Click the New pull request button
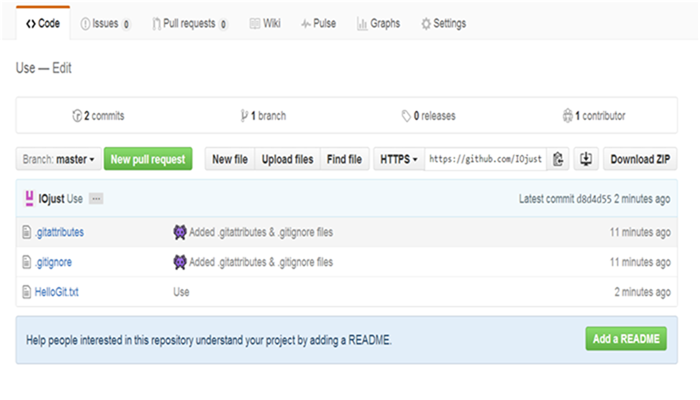Viewport: 700px width, 400px height. point(148,159)
